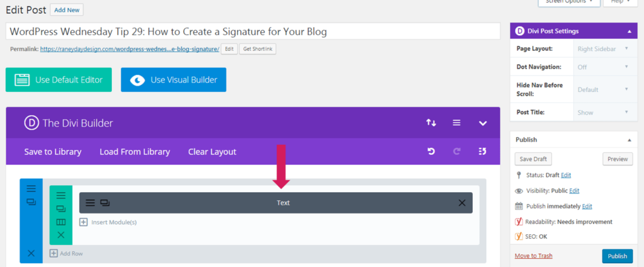Click the Publish calendar icon
The width and height of the screenshot is (644, 267).
(519, 206)
